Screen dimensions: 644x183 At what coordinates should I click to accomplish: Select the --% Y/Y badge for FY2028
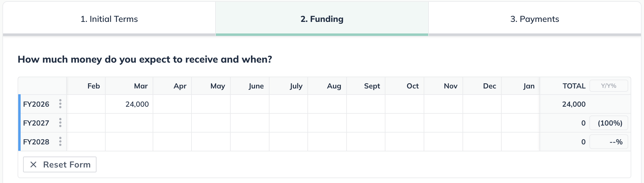609,141
